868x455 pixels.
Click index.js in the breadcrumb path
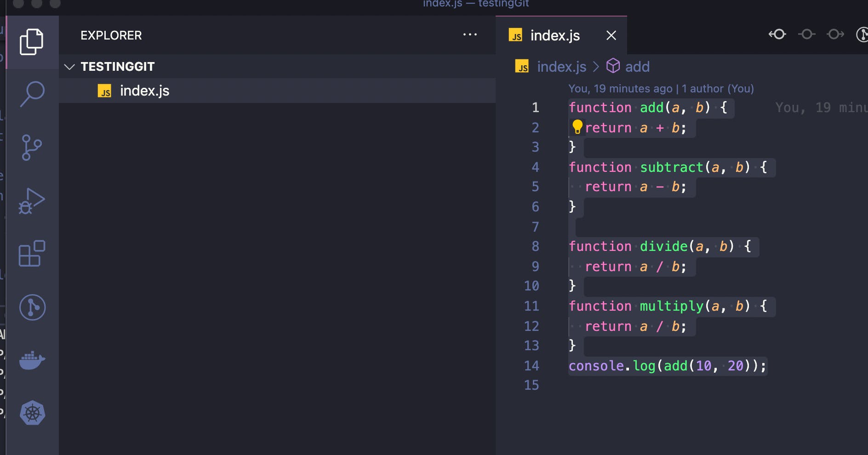point(562,67)
